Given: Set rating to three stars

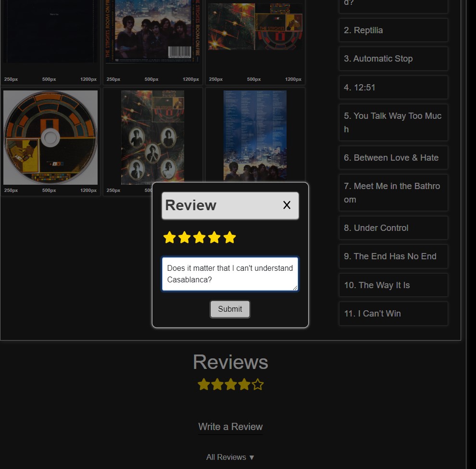Looking at the screenshot, I should [200, 238].
